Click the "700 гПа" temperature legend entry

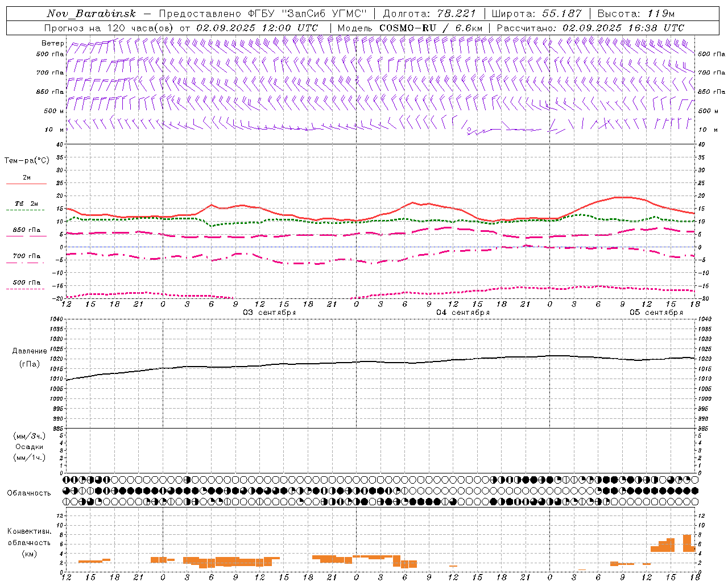tap(27, 258)
